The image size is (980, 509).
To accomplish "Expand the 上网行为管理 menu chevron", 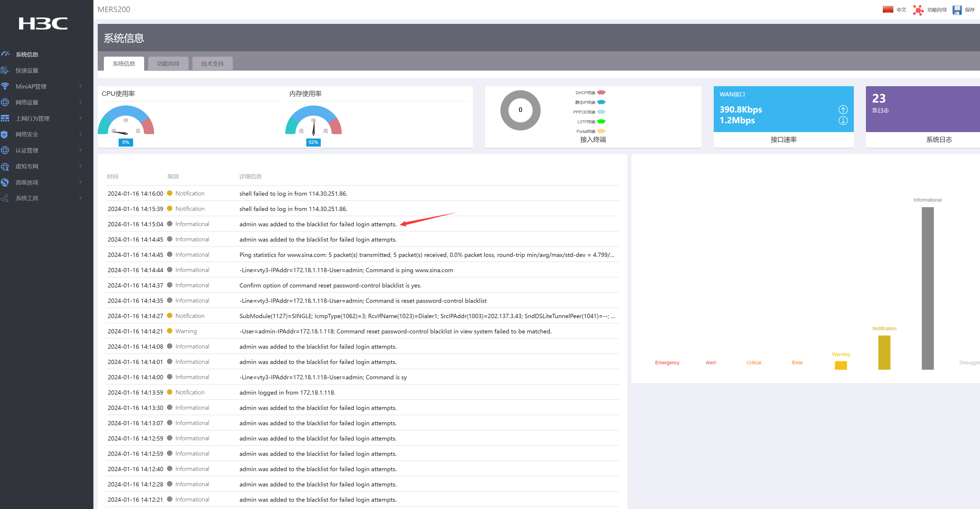I will click(80, 118).
